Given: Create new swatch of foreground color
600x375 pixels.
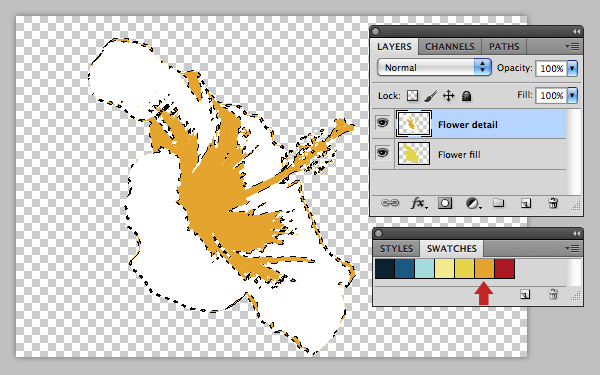Looking at the screenshot, I should point(525,294).
